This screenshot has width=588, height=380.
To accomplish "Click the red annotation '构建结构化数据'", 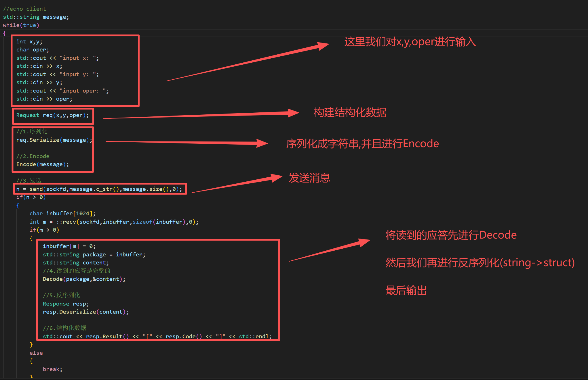I will pyautogui.click(x=350, y=112).
